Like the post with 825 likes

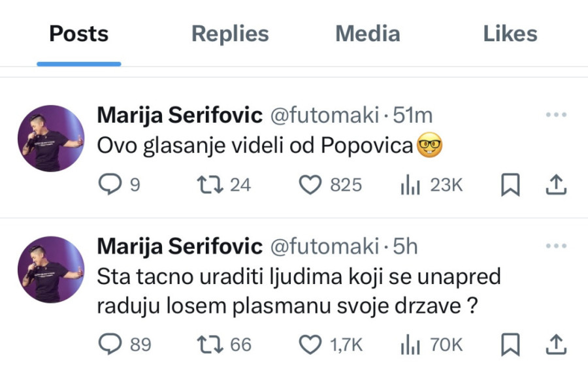310,185
